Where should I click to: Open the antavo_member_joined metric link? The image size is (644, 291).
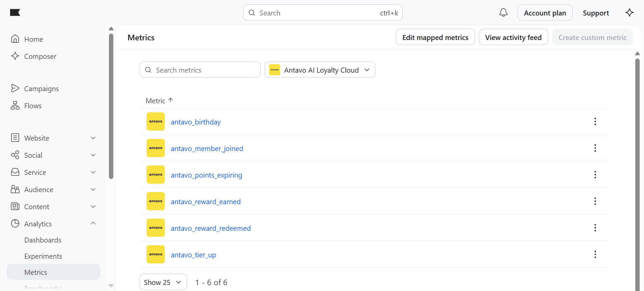(207, 148)
